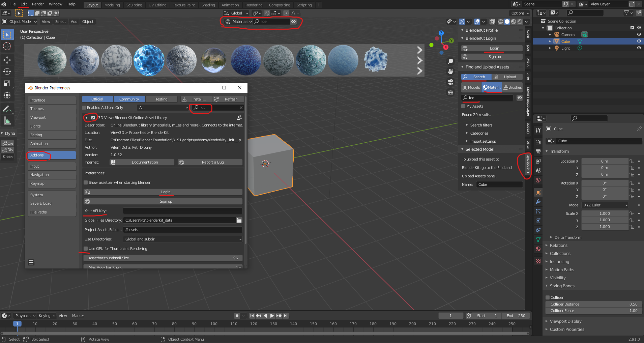The width and height of the screenshot is (644, 343).
Task: Enable the Collider checkbox
Action: [548, 297]
